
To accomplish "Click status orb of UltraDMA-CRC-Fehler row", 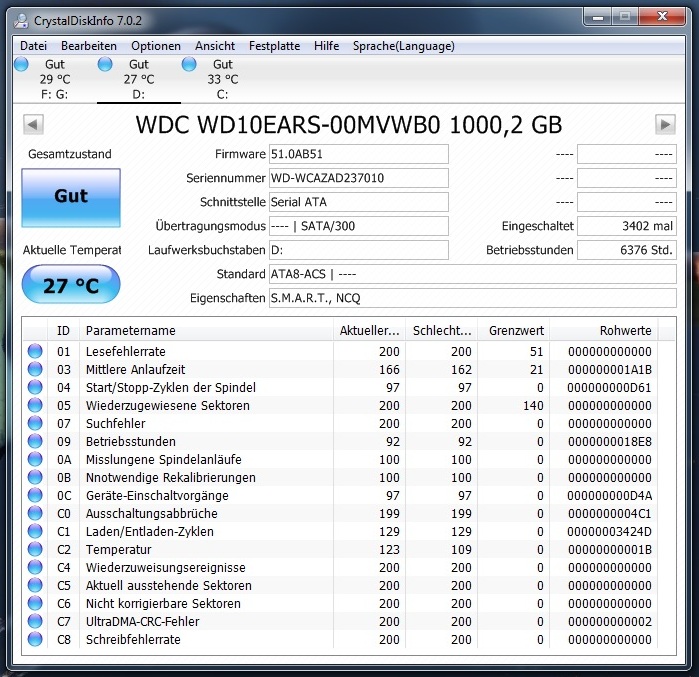I will click(x=35, y=621).
